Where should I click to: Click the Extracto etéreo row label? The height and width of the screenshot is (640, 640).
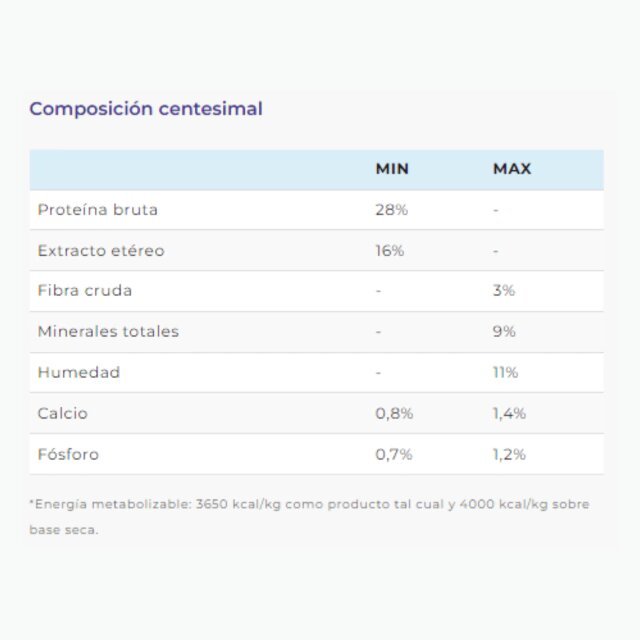click(101, 251)
